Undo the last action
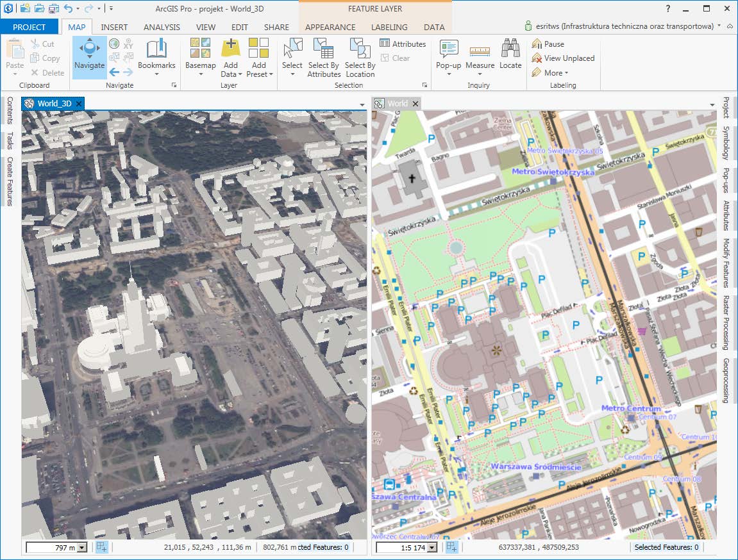The width and height of the screenshot is (738, 560). click(68, 8)
